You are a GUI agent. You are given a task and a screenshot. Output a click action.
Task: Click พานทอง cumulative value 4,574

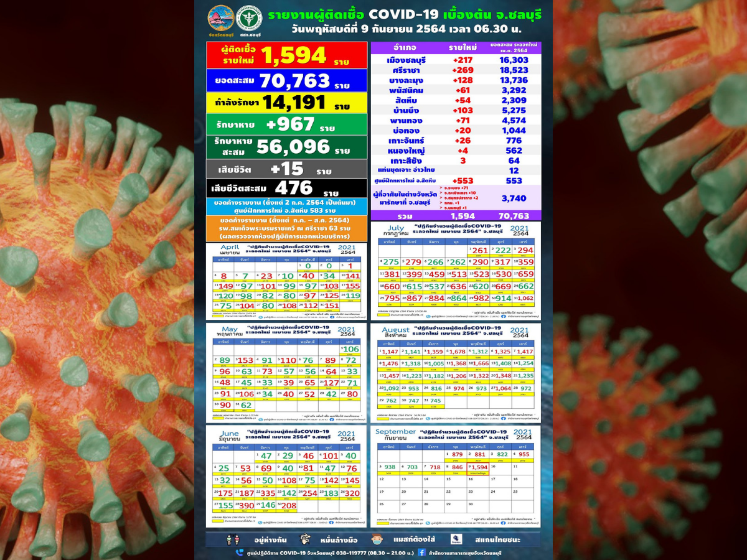pos(514,120)
